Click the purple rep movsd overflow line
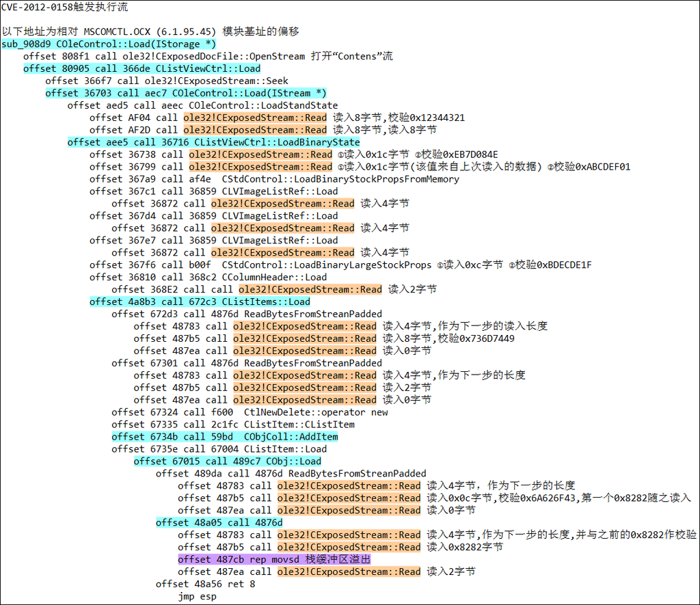The width and height of the screenshot is (700, 605). (274, 559)
